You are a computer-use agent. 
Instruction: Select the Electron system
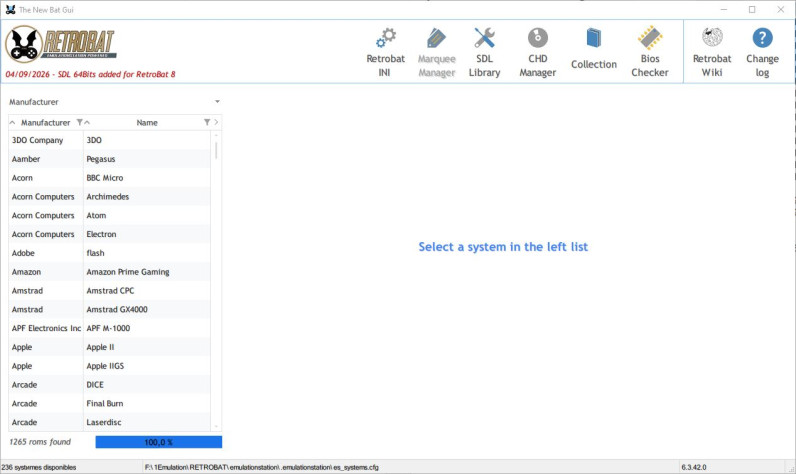147,234
